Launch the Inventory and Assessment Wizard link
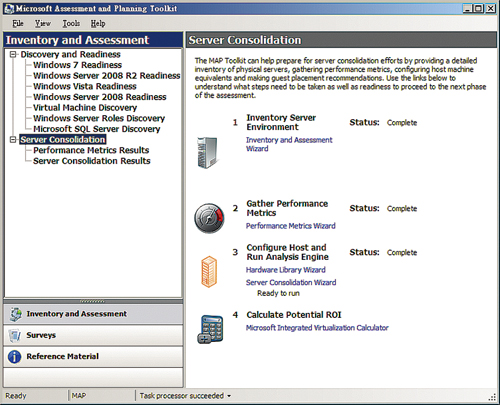500x405 pixels. click(289, 144)
